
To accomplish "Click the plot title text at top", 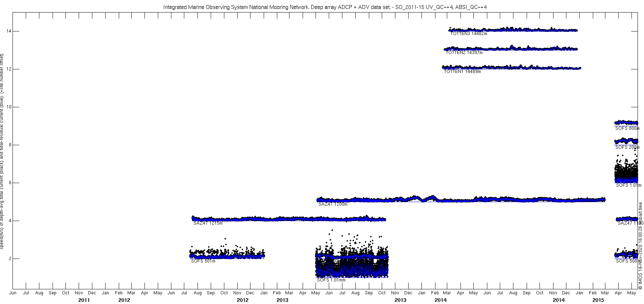I will pyautogui.click(x=325, y=7).
